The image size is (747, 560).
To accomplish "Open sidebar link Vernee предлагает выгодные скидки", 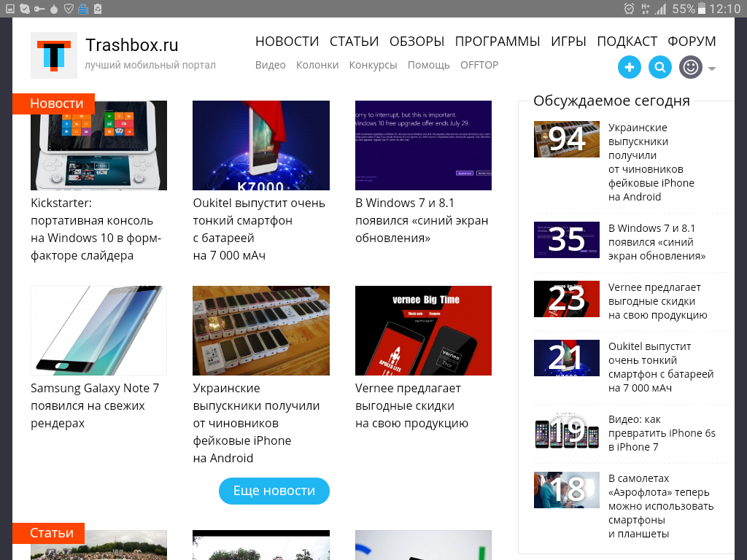I will 657,301.
